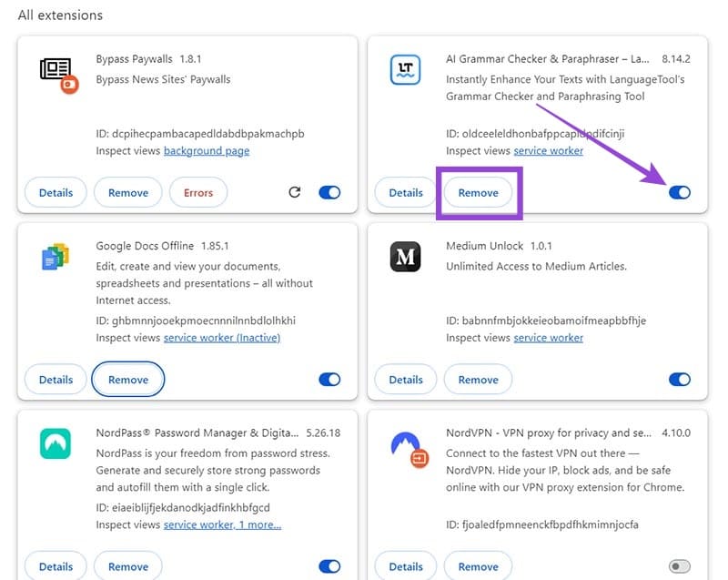728x580 pixels.
Task: Click the Bypass Paywalls newspaper icon
Action: [59, 75]
